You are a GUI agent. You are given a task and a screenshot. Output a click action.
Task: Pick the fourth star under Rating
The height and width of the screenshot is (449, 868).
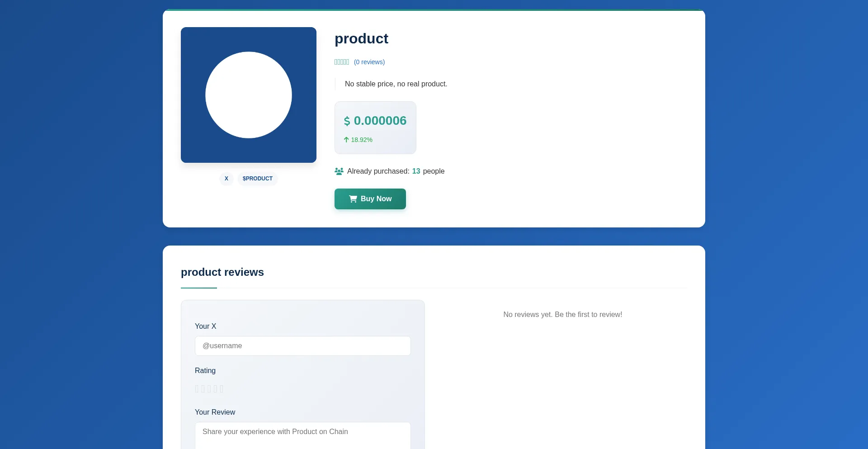(x=216, y=389)
